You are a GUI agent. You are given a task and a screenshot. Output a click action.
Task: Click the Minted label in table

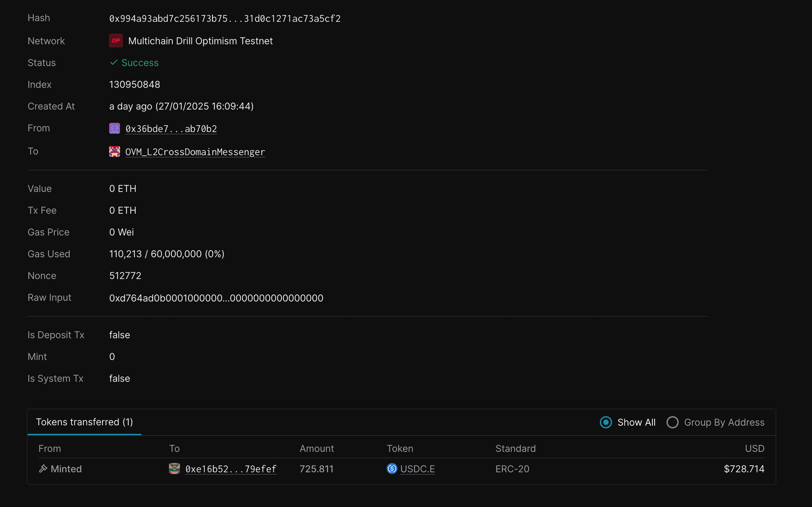point(66,469)
